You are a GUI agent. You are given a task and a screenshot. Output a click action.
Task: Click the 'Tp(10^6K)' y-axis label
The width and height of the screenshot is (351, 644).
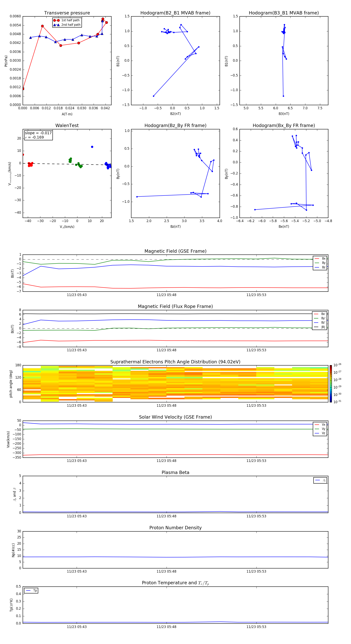tap(11, 605)
